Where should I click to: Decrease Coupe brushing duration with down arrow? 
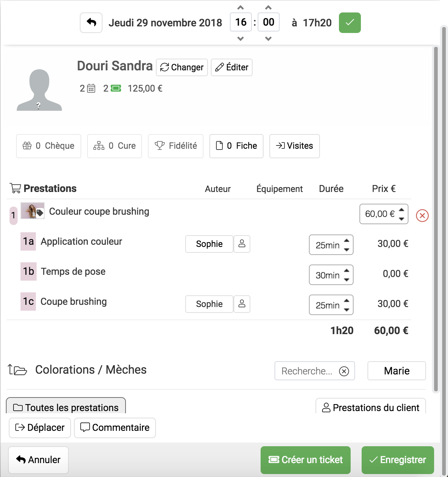(x=347, y=310)
